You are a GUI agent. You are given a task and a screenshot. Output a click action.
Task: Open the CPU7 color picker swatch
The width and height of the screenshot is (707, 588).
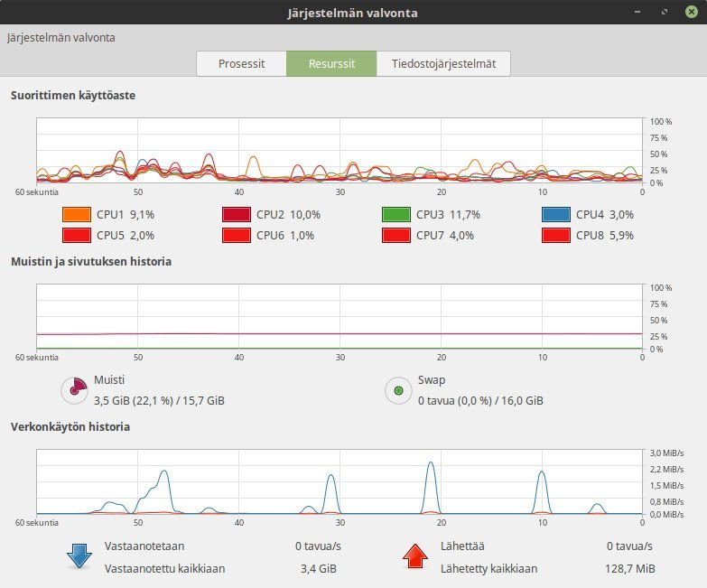click(x=395, y=236)
